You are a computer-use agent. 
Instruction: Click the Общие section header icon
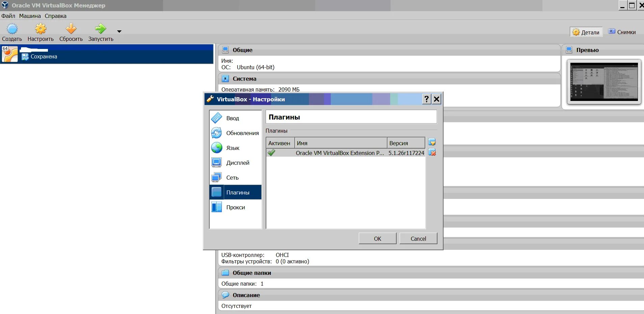(x=225, y=50)
